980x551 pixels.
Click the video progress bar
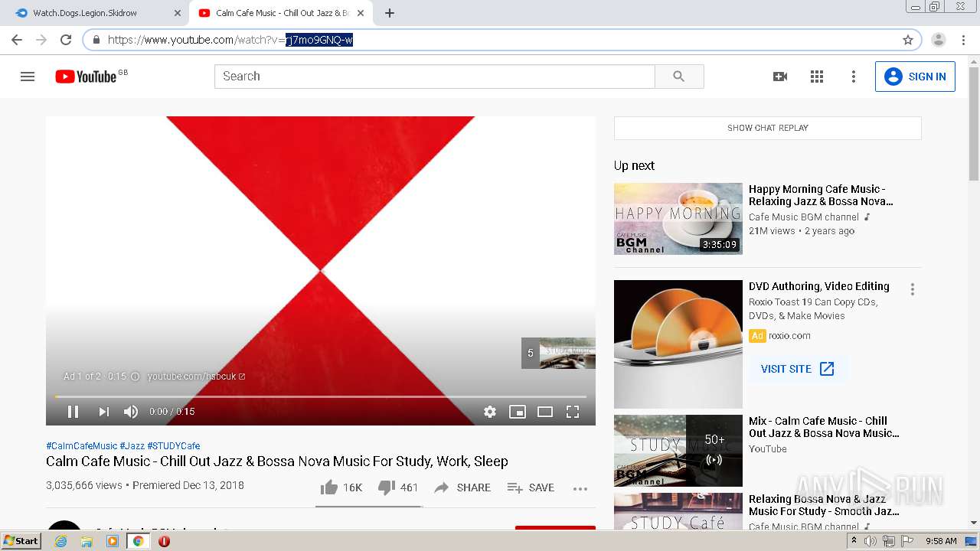[321, 396]
